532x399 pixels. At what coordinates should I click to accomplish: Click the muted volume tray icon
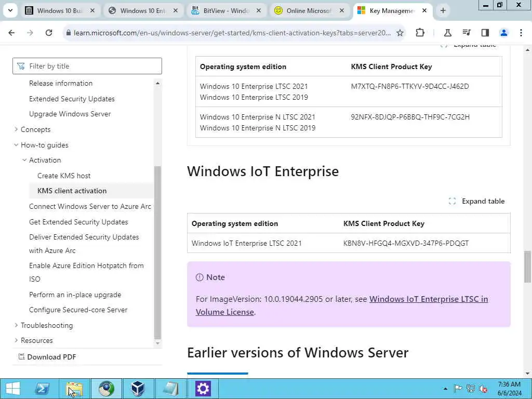[x=483, y=389]
